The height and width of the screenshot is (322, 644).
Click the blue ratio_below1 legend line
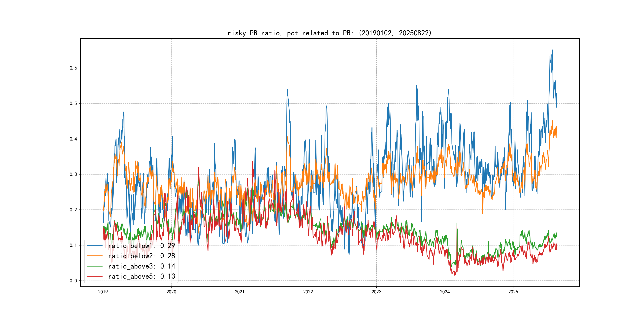click(94, 246)
